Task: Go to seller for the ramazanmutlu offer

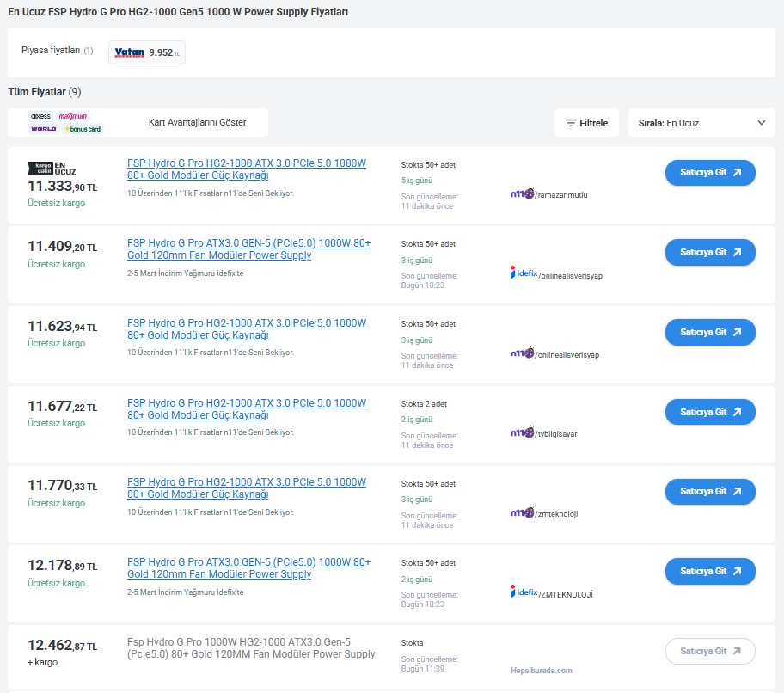Action: (710, 173)
